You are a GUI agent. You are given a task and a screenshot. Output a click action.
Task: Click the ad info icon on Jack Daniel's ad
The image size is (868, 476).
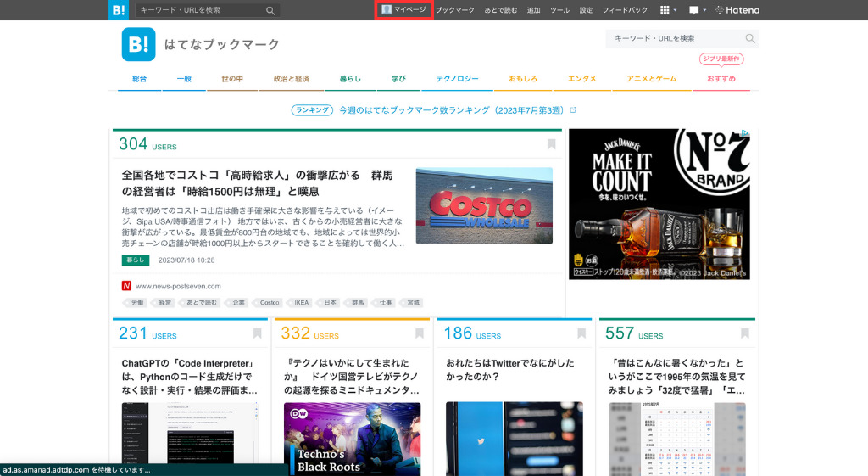[x=745, y=133]
